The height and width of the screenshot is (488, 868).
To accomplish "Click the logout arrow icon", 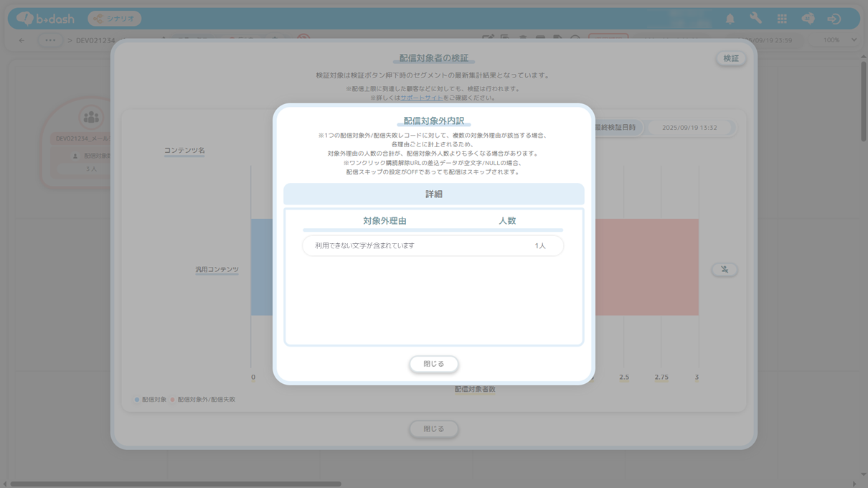I will pos(834,19).
